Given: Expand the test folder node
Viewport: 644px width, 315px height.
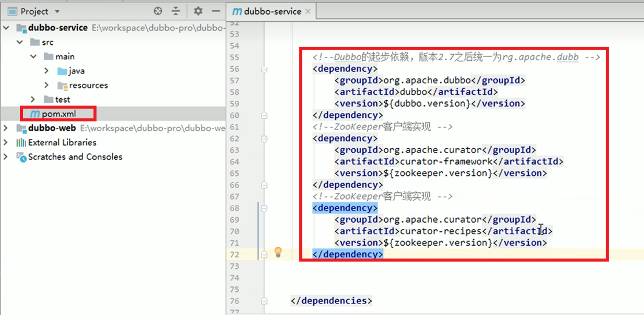Looking at the screenshot, I should pos(33,100).
